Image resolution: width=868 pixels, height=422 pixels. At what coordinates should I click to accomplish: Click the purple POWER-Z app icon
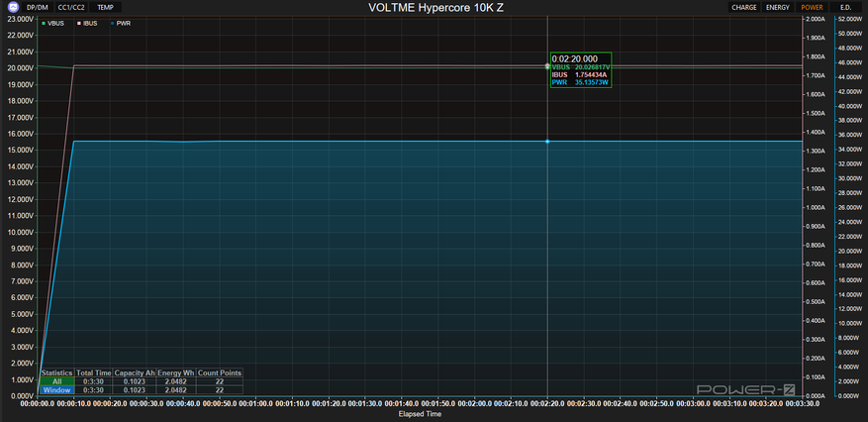pyautogui.click(x=14, y=8)
